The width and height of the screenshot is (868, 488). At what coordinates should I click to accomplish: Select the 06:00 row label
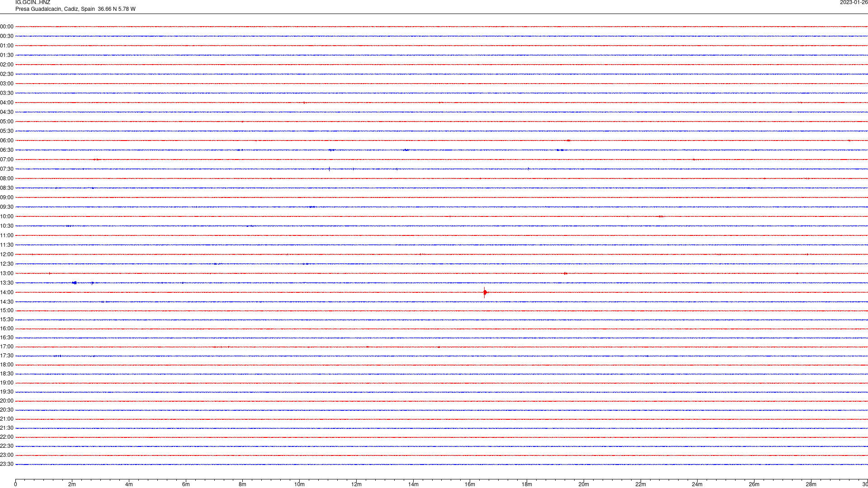click(7, 141)
